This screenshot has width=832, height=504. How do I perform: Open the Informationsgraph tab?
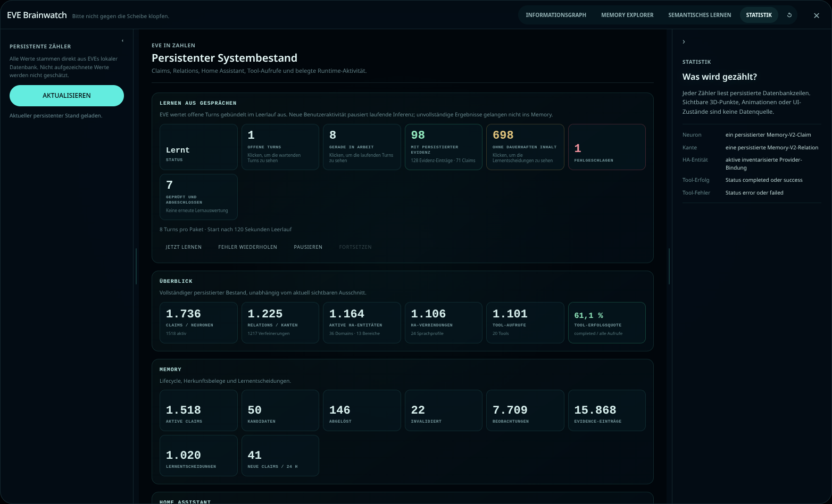coord(556,15)
